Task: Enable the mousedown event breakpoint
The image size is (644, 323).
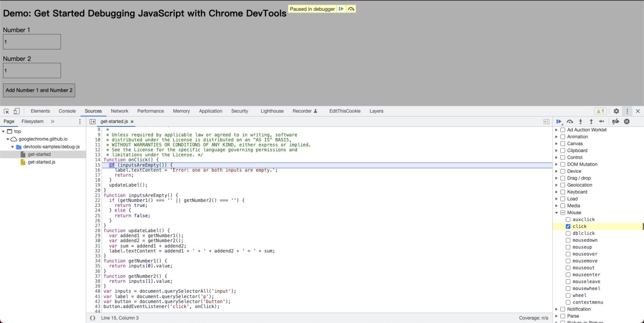Action: tap(568, 240)
